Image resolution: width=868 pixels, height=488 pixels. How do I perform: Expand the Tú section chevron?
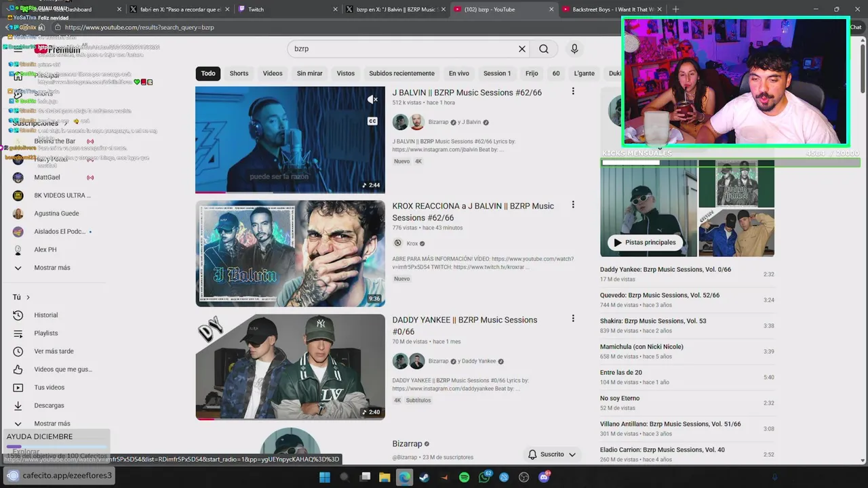click(28, 297)
